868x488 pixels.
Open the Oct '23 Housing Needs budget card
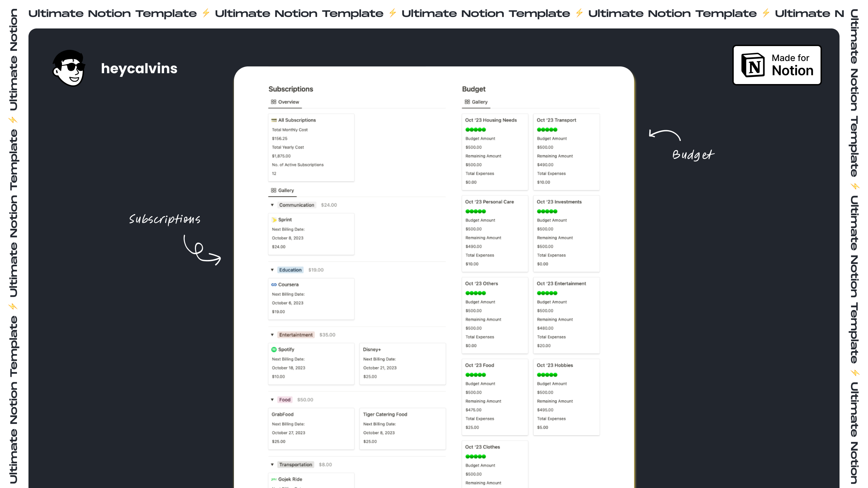495,152
